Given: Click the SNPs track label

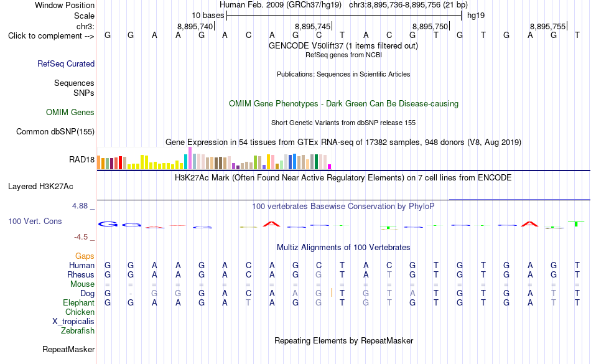Looking at the screenshot, I should [84, 93].
